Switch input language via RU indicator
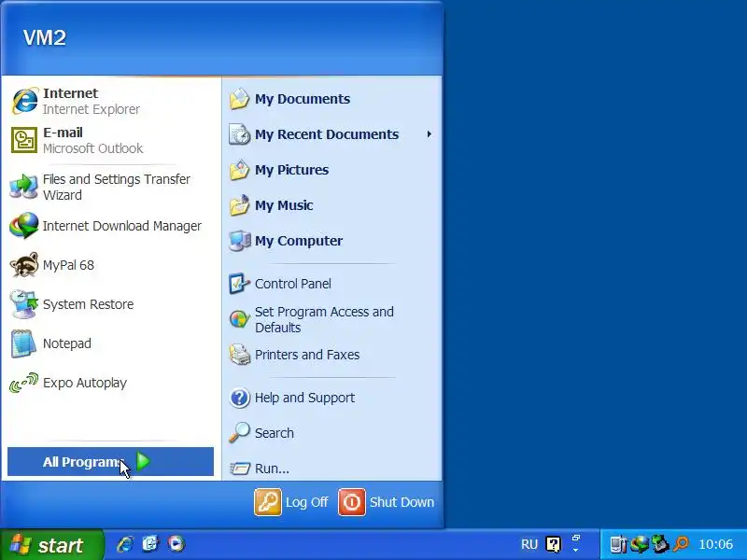Image resolution: width=747 pixels, height=560 pixels. click(x=529, y=544)
